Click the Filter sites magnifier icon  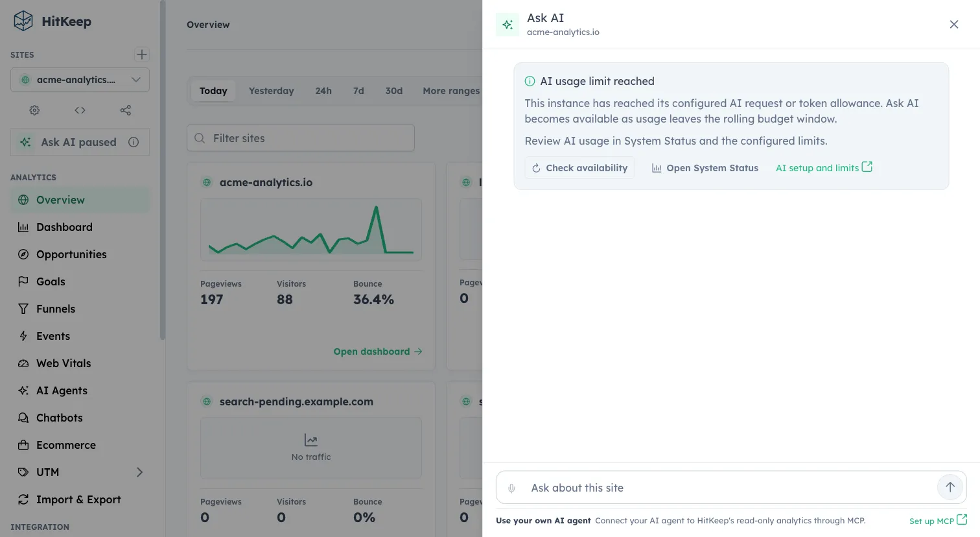tap(200, 138)
